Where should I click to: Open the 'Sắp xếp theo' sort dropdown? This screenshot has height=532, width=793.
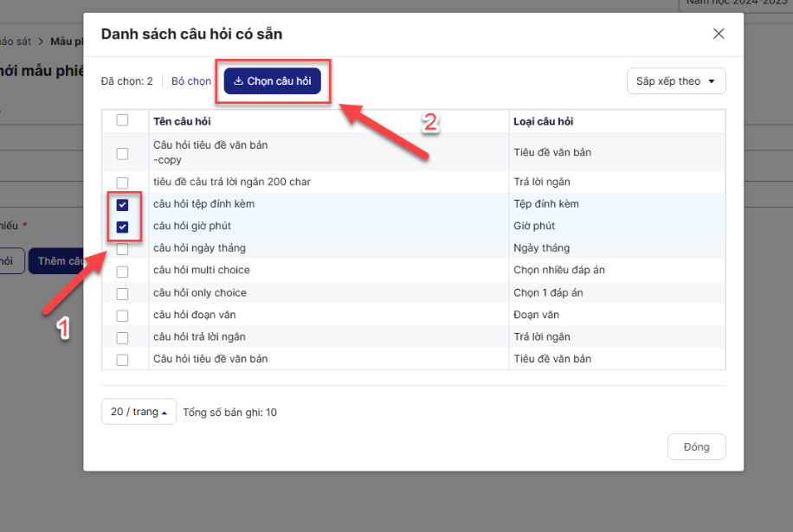(675, 81)
